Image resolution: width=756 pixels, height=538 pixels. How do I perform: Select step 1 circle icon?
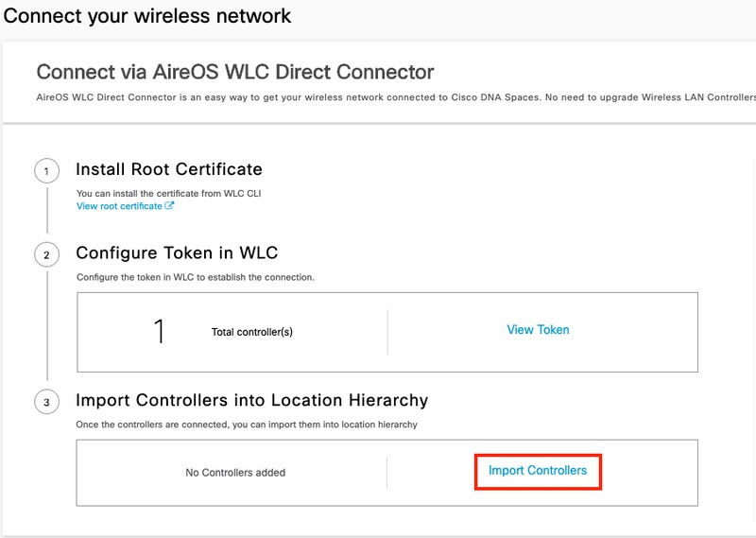[x=46, y=171]
